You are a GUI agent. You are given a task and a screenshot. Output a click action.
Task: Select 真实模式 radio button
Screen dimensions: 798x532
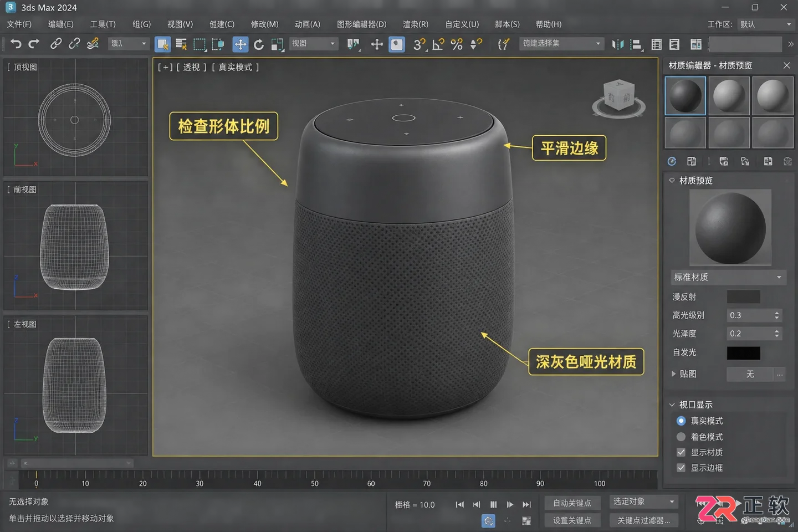pyautogui.click(x=681, y=421)
